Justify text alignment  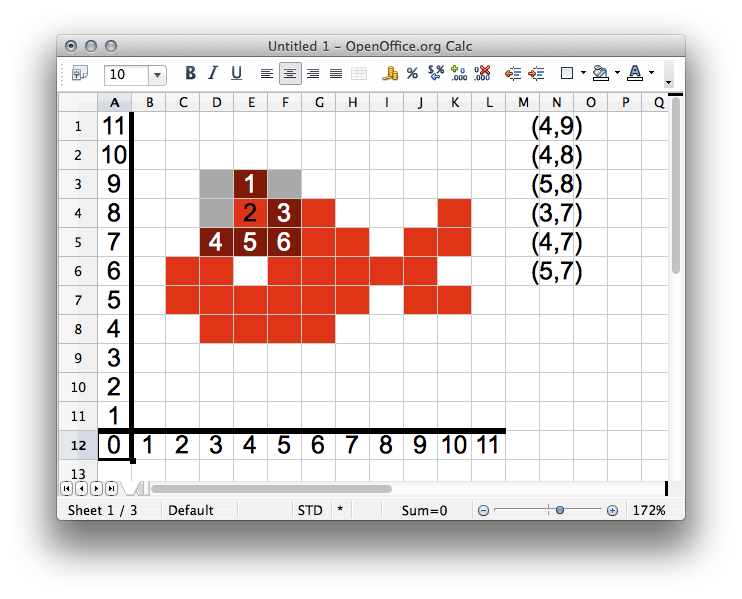(336, 74)
